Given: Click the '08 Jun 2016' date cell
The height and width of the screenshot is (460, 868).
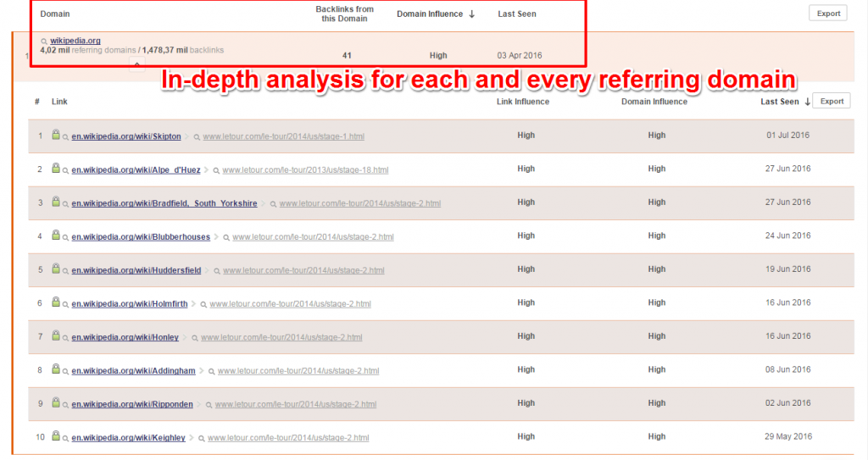Looking at the screenshot, I should [x=787, y=369].
